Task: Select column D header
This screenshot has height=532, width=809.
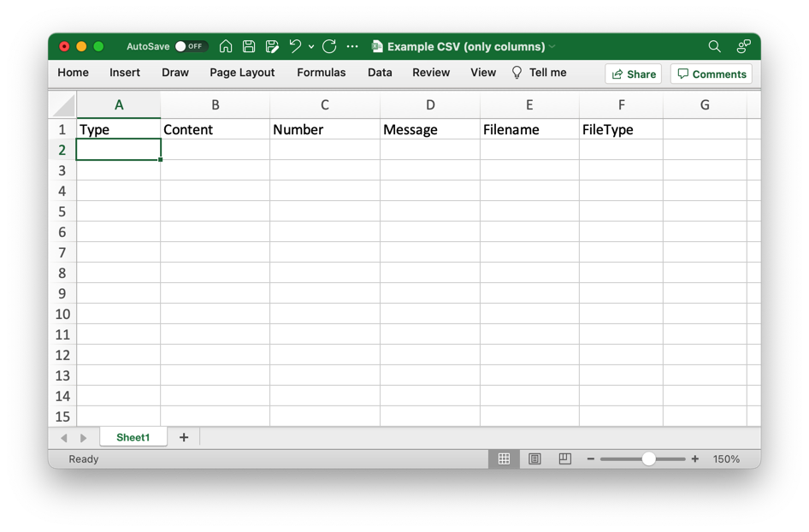Action: pos(430,105)
